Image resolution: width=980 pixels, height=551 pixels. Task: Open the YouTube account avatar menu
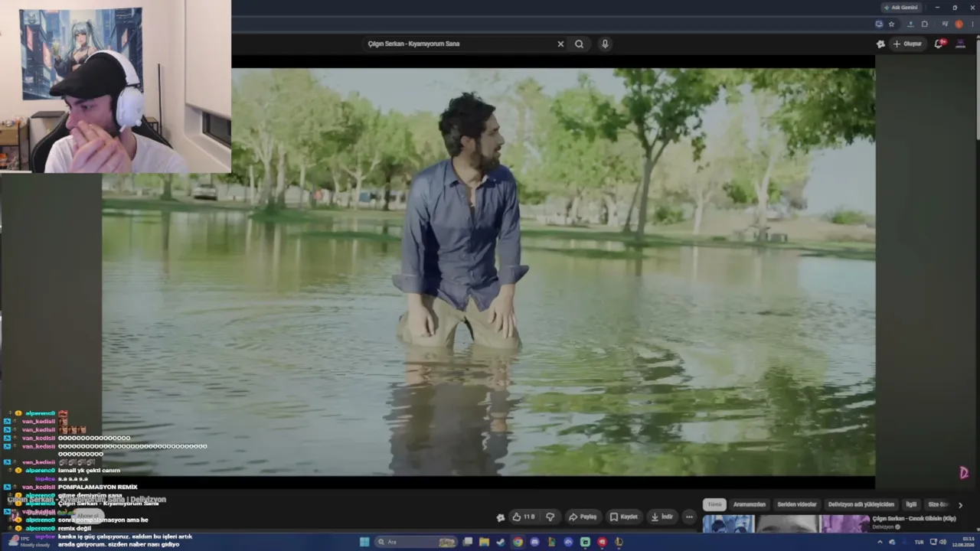pos(961,44)
